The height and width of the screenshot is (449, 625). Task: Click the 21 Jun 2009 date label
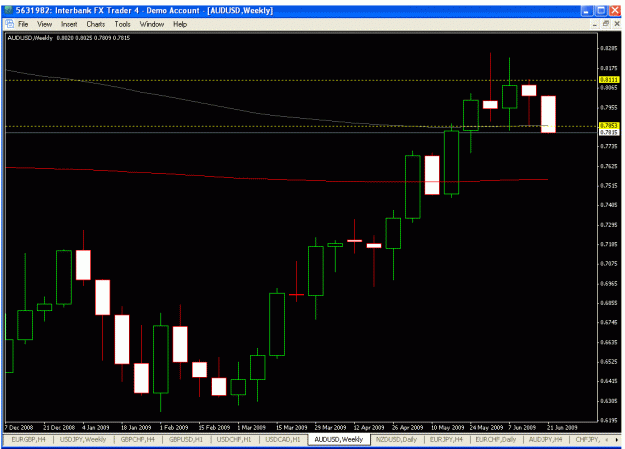[562, 427]
